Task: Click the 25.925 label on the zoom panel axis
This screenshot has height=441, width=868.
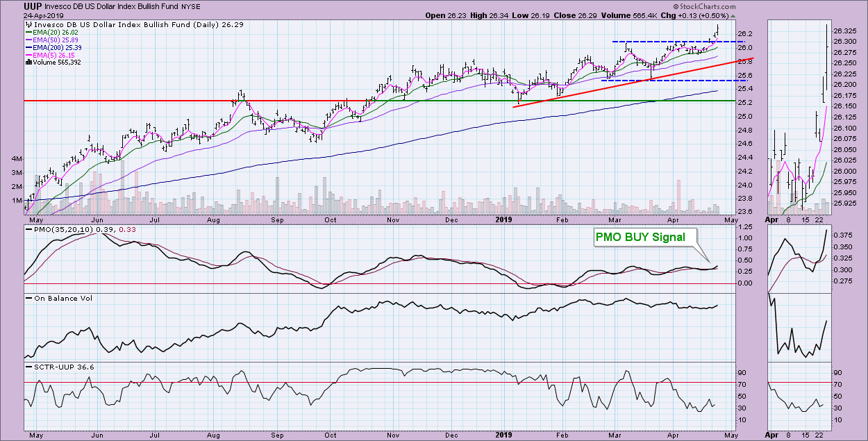Action: 844,203
